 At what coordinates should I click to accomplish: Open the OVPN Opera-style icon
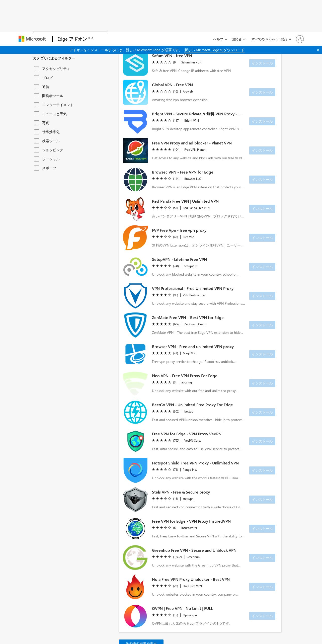point(135,616)
